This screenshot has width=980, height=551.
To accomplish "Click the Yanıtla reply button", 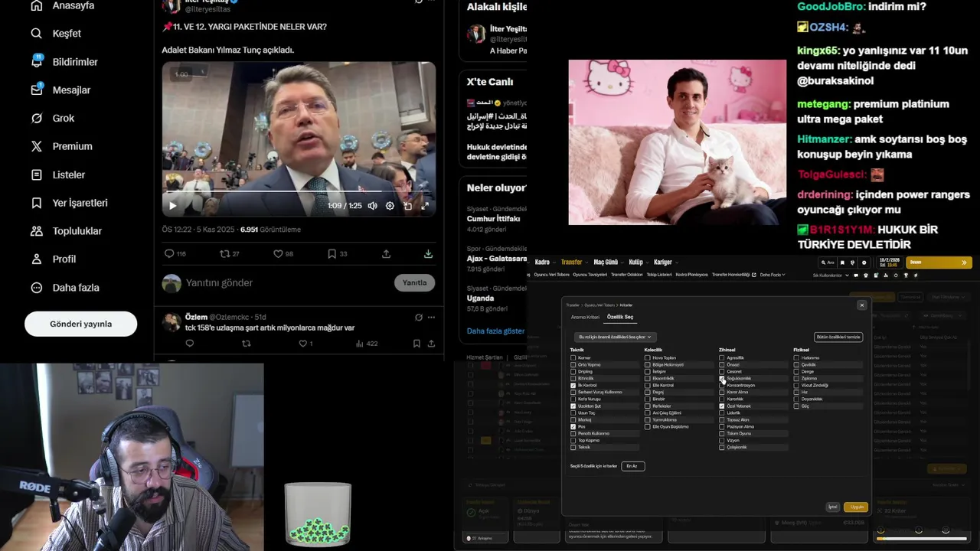I will point(414,282).
